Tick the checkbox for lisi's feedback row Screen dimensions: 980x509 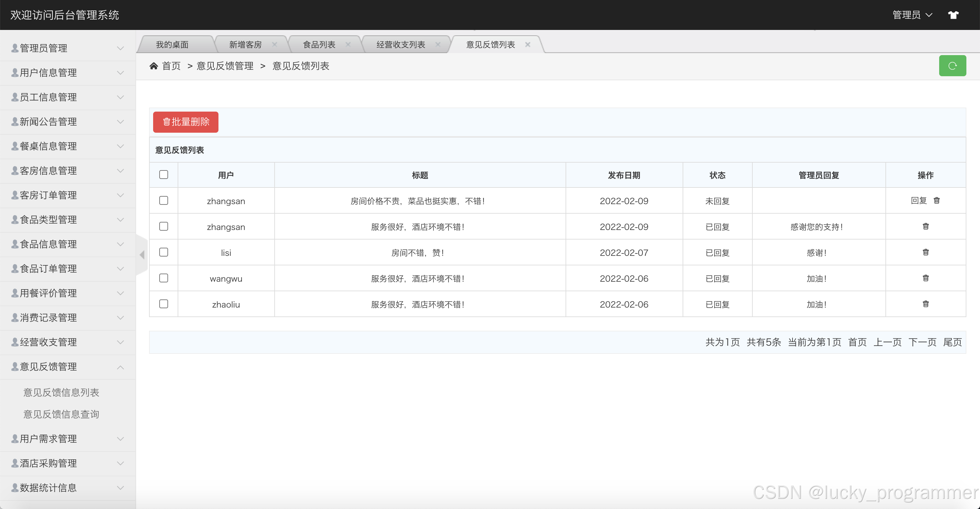pos(164,252)
